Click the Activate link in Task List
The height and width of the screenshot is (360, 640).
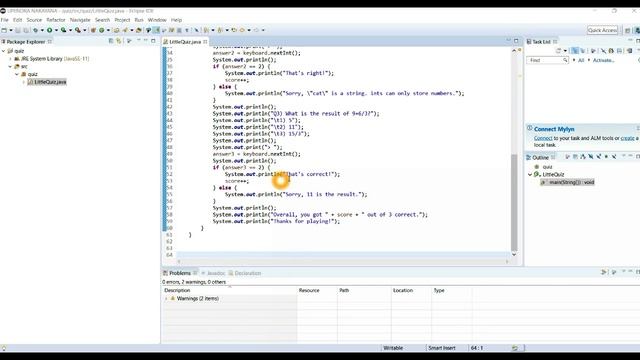(603, 60)
